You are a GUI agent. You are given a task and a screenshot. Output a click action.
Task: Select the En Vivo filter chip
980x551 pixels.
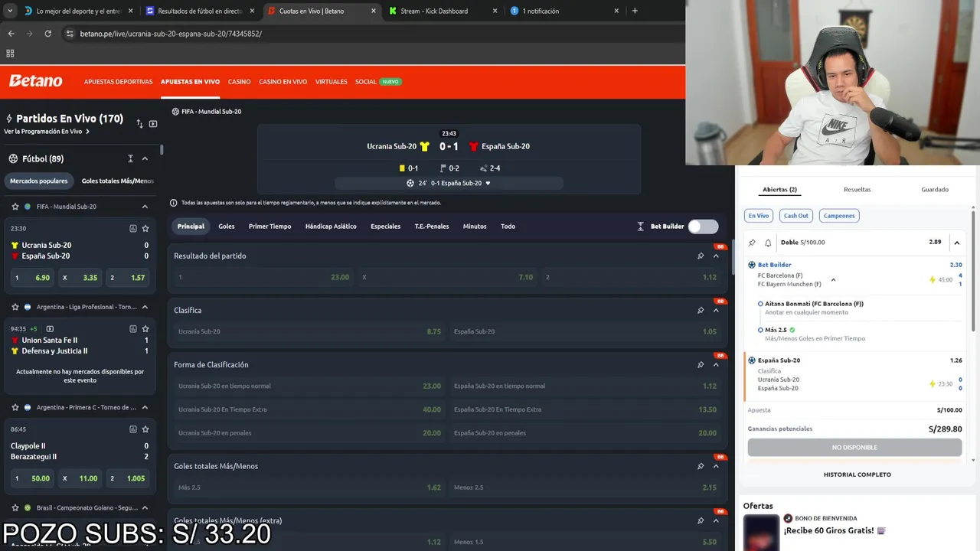point(759,216)
